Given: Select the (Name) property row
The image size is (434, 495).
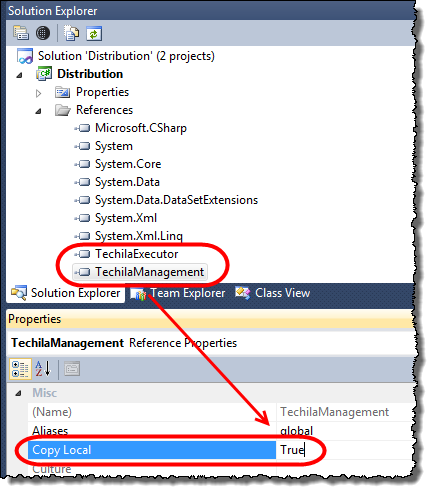Looking at the screenshot, I should [152, 412].
